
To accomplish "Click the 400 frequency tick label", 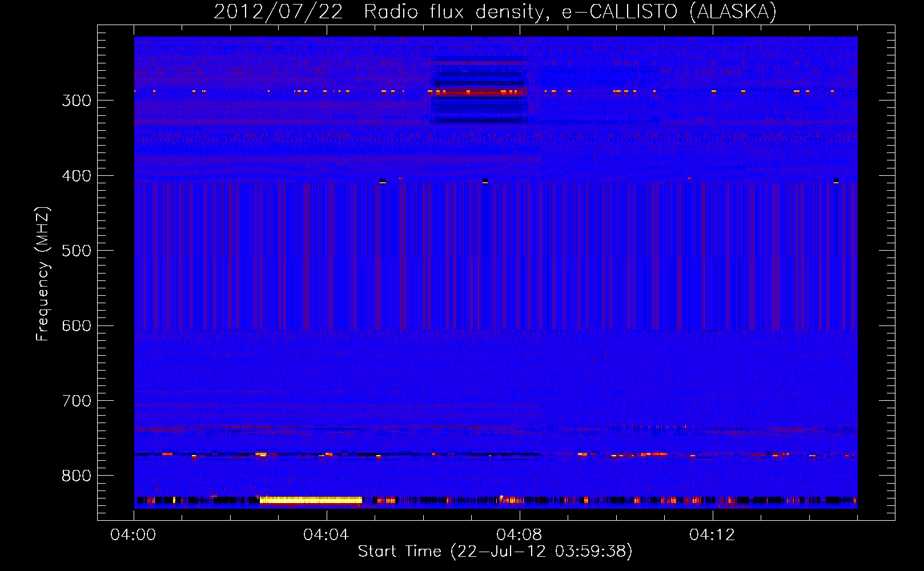I will [77, 176].
